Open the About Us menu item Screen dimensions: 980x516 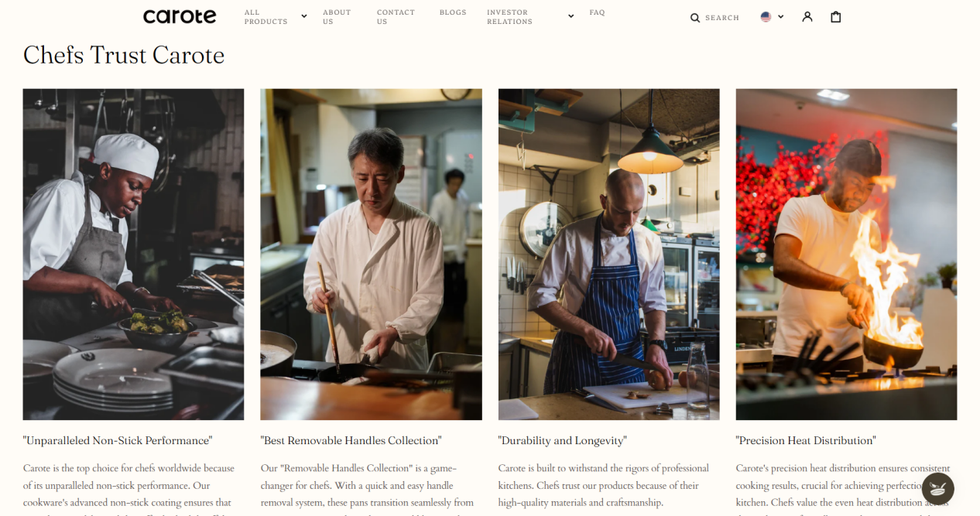(x=337, y=17)
